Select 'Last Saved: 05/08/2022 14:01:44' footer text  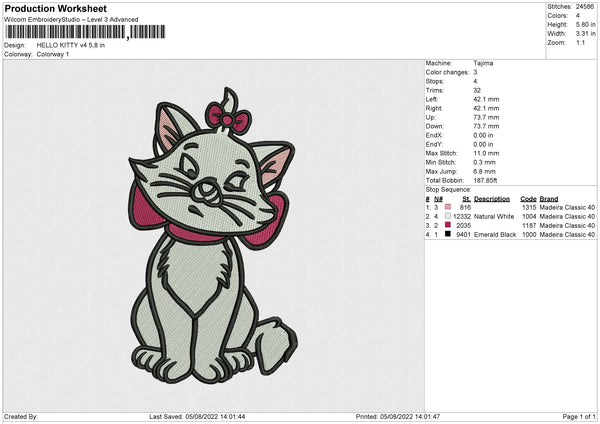[197, 416]
